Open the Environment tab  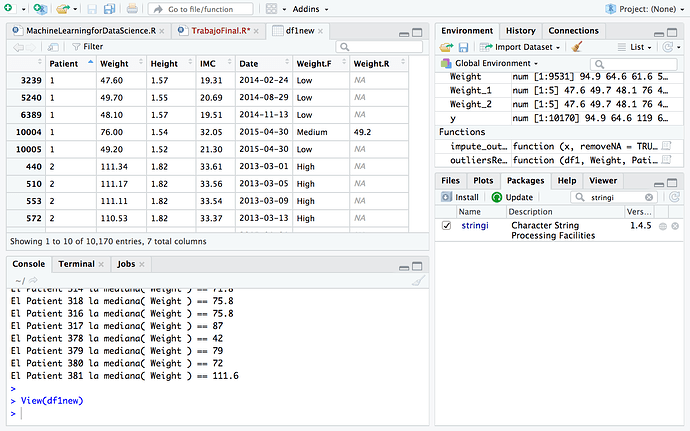pyautogui.click(x=467, y=31)
